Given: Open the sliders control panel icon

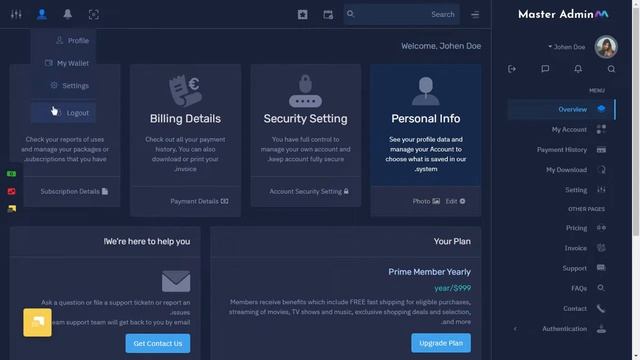Looking at the screenshot, I should [x=16, y=15].
